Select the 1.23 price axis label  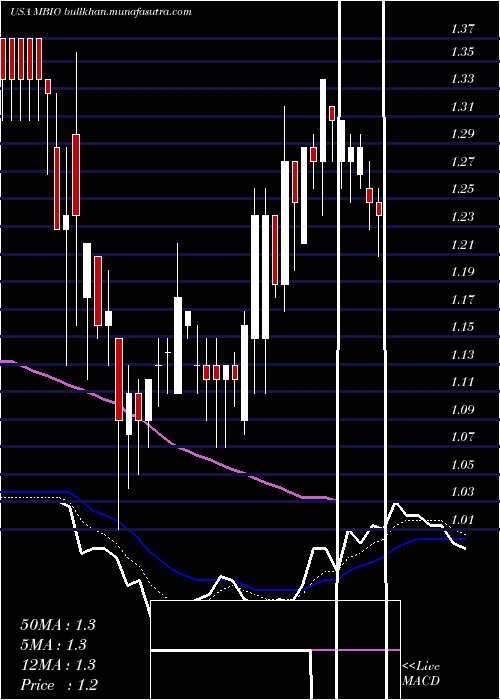[462, 217]
